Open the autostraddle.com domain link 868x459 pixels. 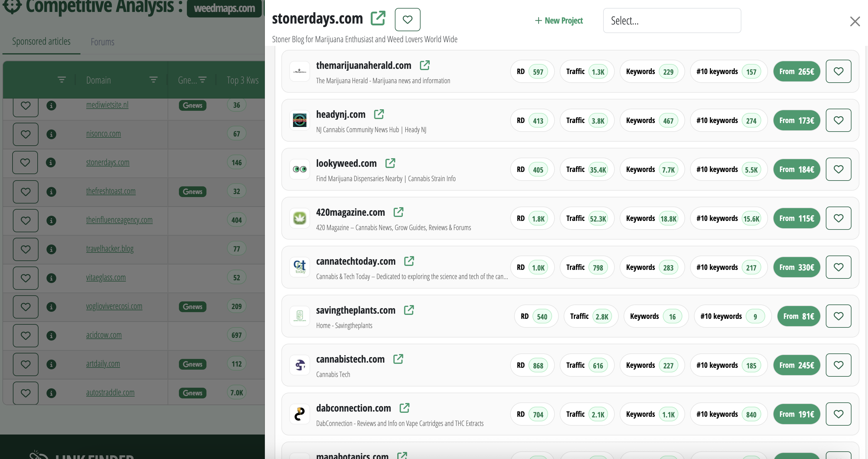click(x=110, y=392)
